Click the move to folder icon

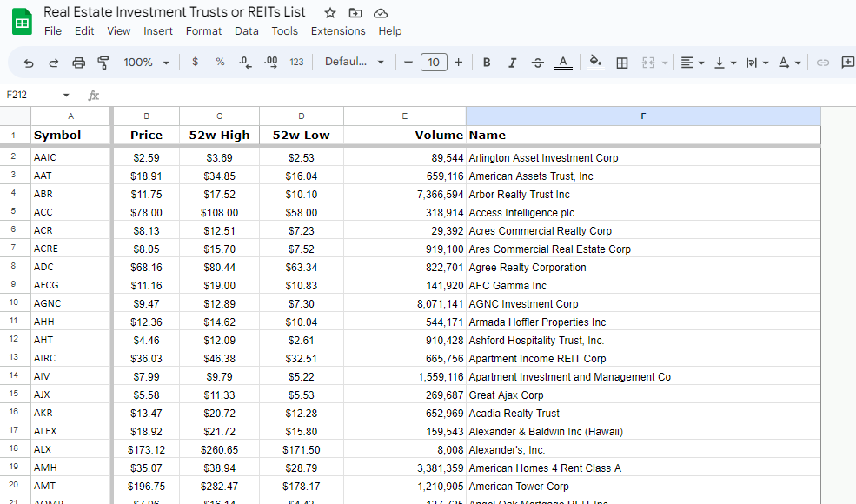pyautogui.click(x=355, y=13)
